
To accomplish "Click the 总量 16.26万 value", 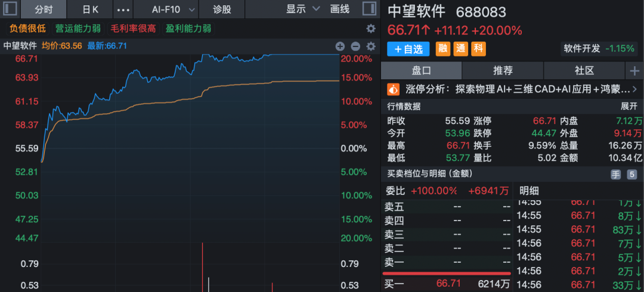I will coord(625,145).
